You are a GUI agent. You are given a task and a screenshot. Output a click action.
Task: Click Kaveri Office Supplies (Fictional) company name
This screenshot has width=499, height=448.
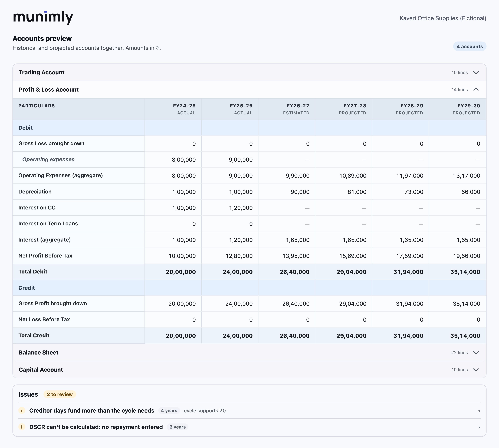tap(443, 18)
